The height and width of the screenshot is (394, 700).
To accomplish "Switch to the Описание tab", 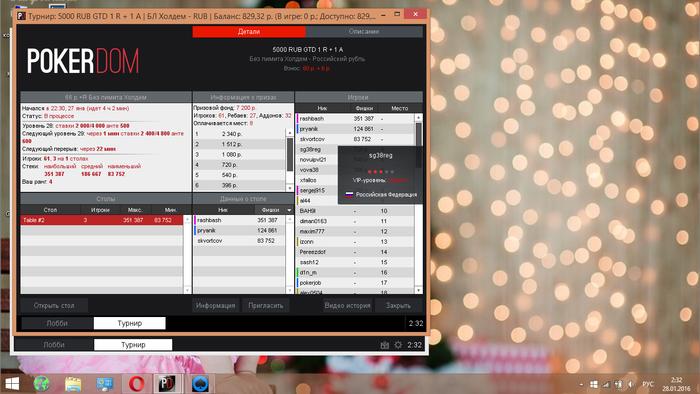I will 364,32.
